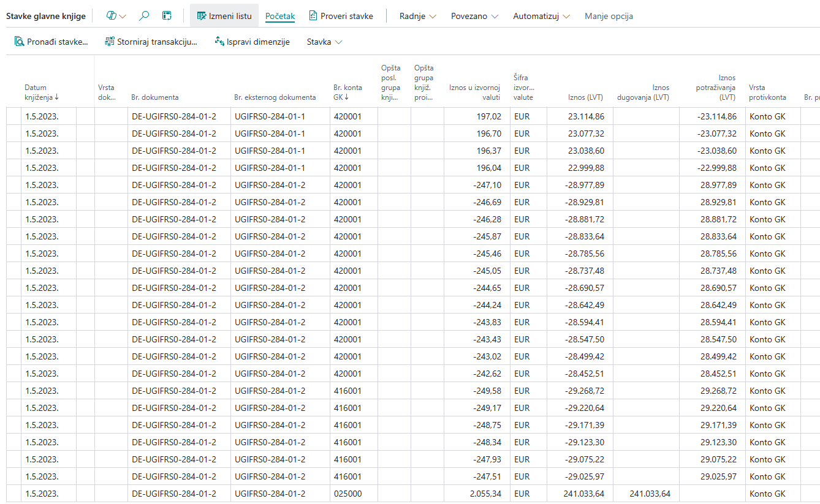
Task: Click Storniraj transakciju... action
Action: click(151, 42)
